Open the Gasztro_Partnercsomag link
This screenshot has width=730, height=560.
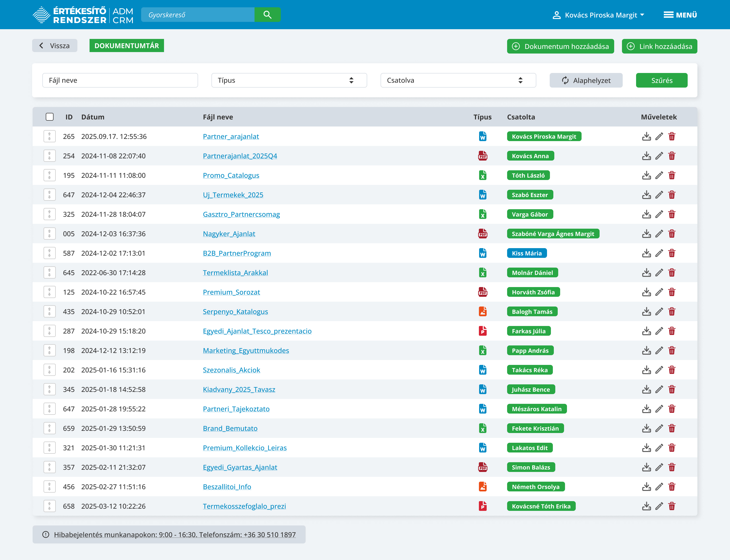coord(241,214)
